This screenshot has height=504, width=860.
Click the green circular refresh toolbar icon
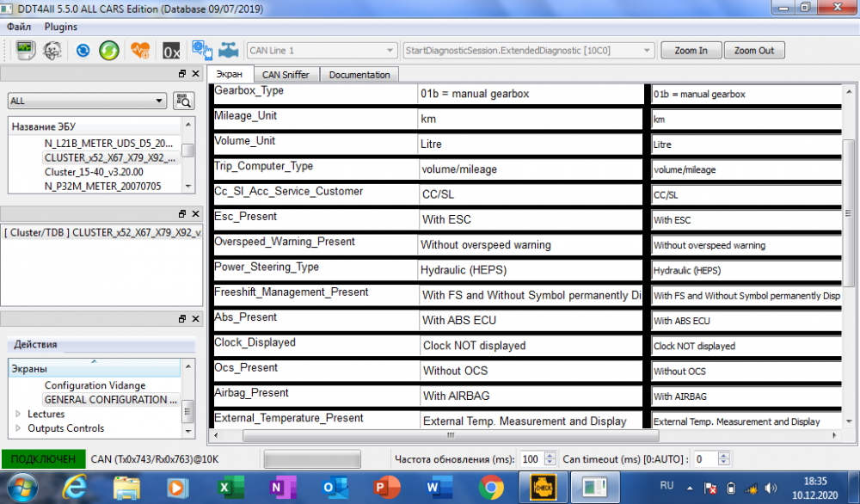(x=109, y=51)
